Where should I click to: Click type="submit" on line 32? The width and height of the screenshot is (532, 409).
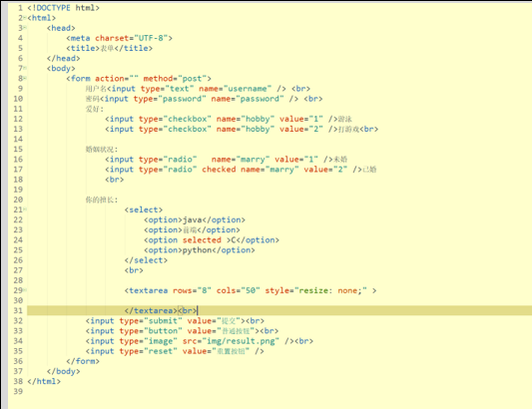[x=151, y=321]
